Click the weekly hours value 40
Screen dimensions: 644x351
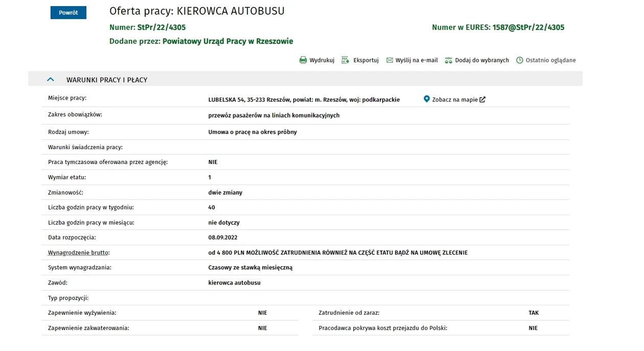point(212,207)
